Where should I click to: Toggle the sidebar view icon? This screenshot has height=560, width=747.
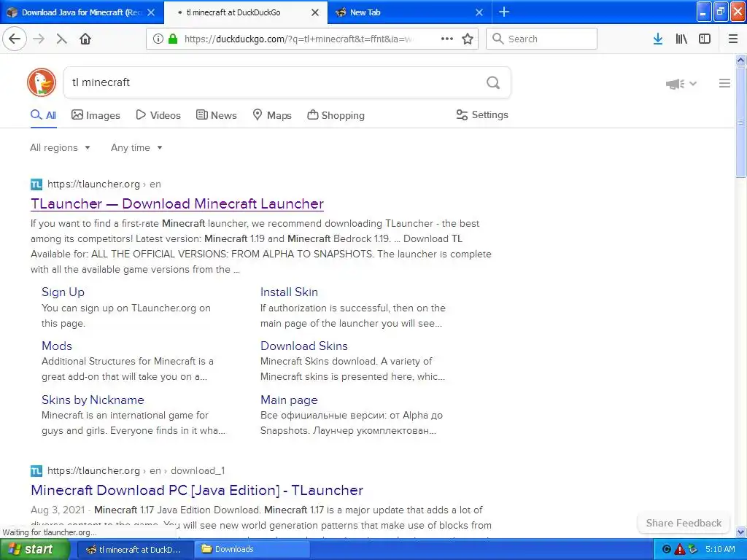705,39
